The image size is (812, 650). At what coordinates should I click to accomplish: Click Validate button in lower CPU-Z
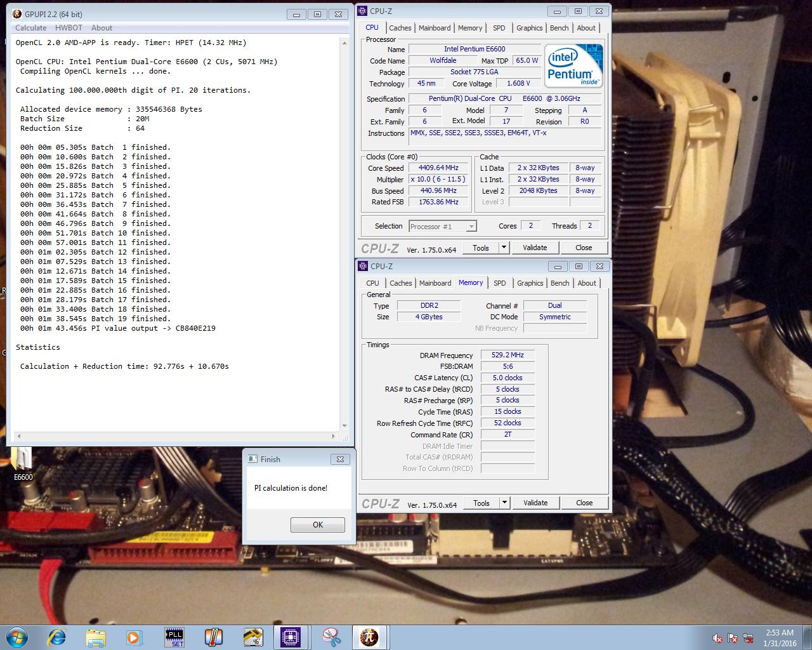coord(535,503)
